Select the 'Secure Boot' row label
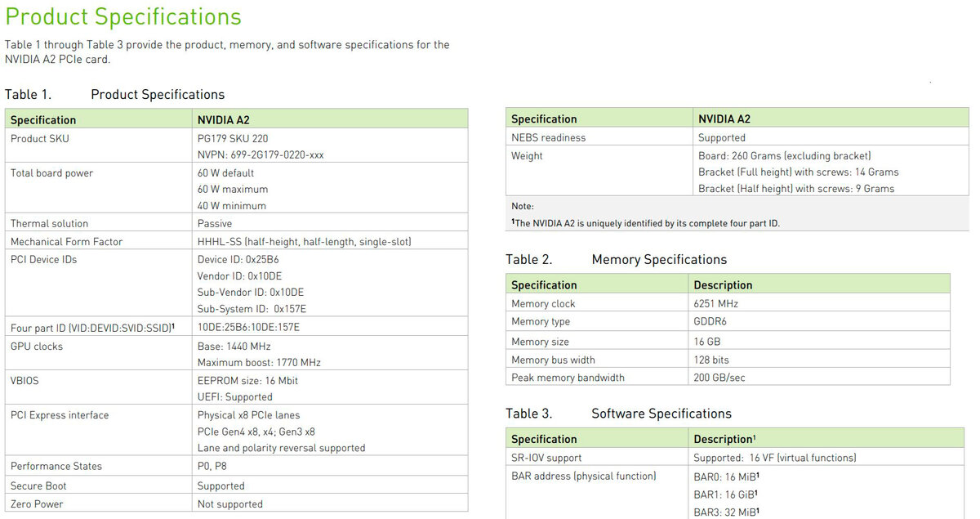The image size is (980, 519). point(38,486)
